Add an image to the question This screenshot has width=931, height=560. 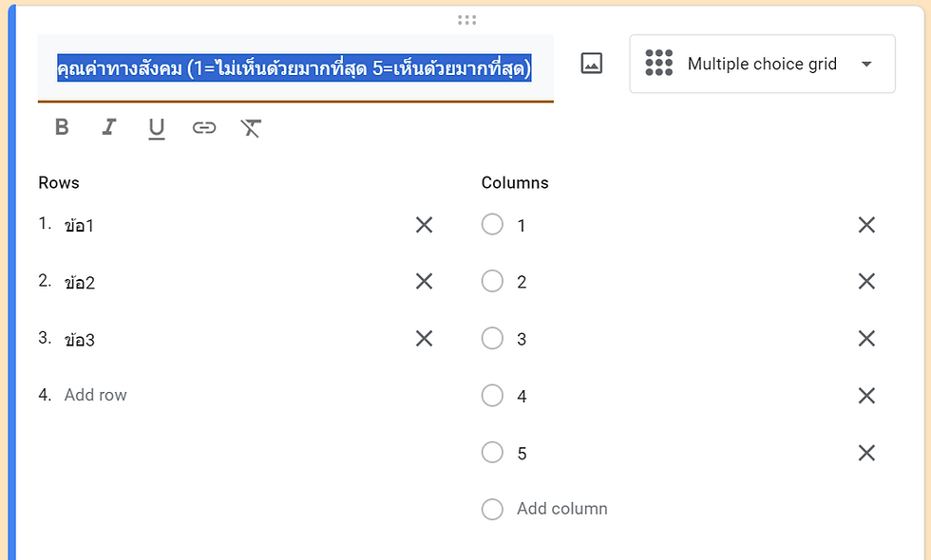590,63
